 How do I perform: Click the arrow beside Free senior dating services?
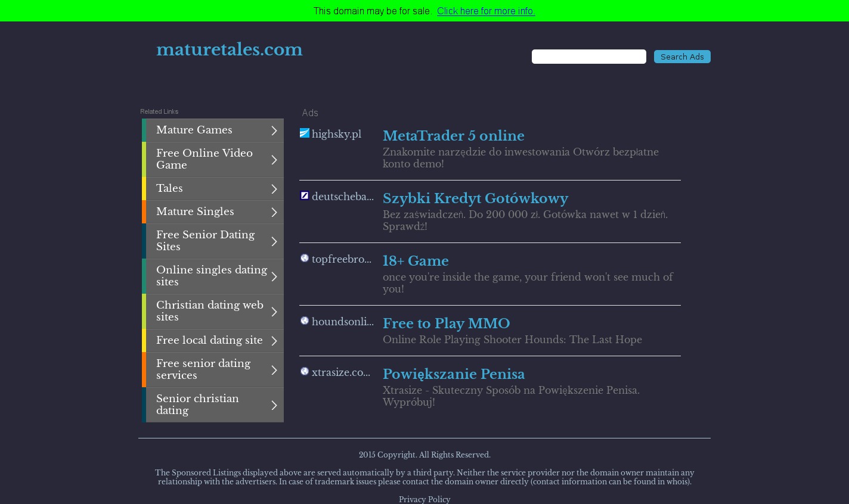click(274, 370)
